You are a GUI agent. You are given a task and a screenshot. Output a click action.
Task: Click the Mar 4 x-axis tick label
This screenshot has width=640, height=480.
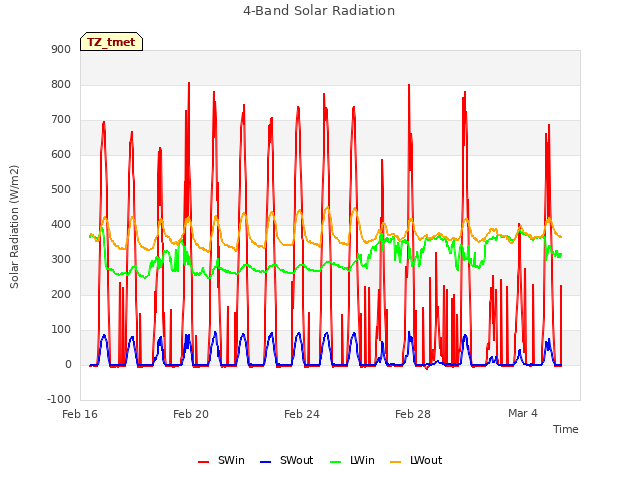523,413
